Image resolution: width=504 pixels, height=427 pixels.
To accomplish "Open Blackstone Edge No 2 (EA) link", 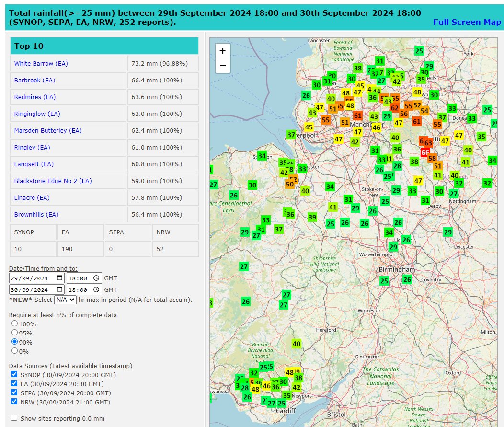I will (53, 181).
